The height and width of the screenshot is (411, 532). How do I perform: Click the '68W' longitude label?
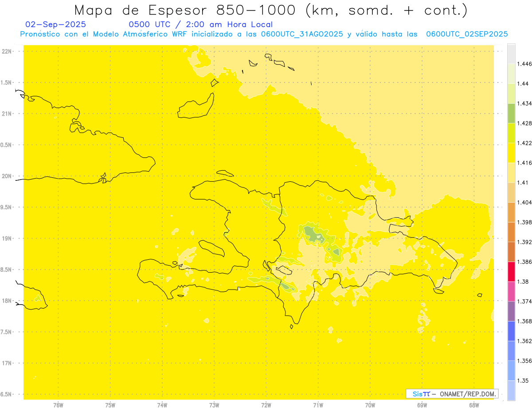tap(474, 405)
